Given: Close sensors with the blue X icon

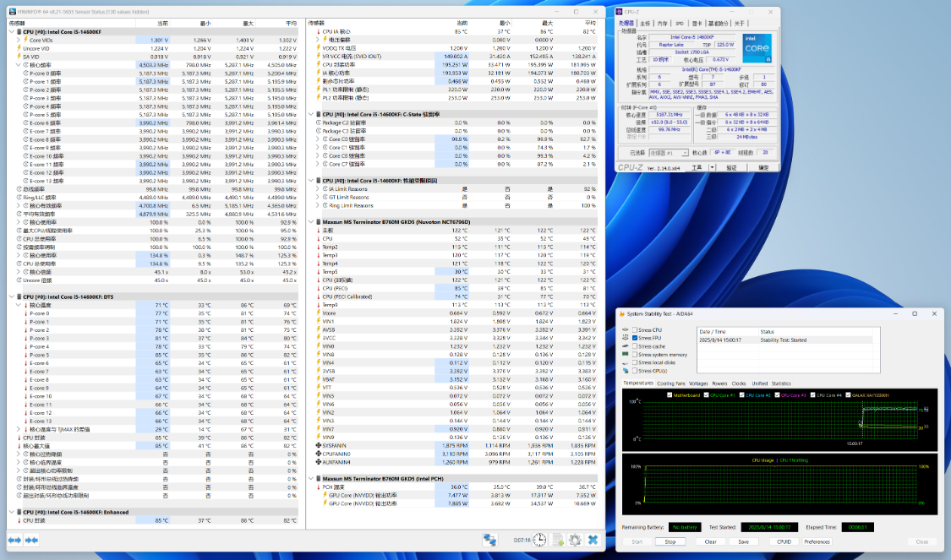Looking at the screenshot, I should point(593,540).
